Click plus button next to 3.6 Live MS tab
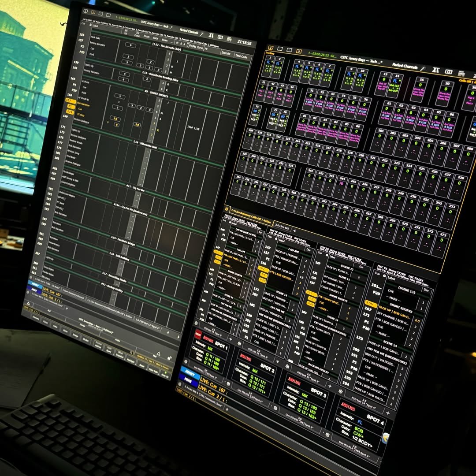Screen dimensions: 476x476 click(x=294, y=231)
